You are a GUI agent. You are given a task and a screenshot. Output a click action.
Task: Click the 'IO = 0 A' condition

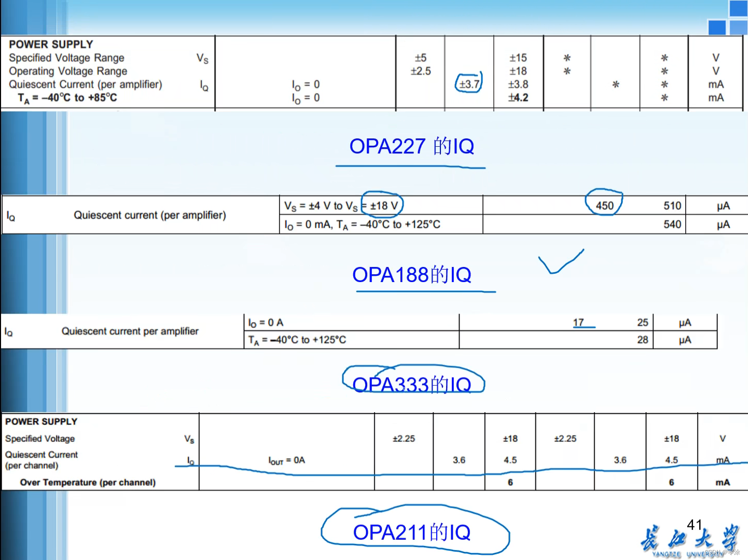266,323
